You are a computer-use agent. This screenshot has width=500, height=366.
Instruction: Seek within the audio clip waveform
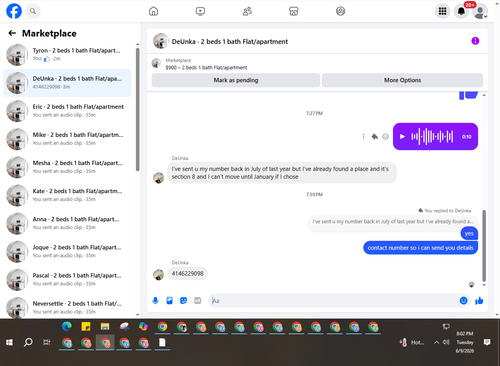coord(432,136)
